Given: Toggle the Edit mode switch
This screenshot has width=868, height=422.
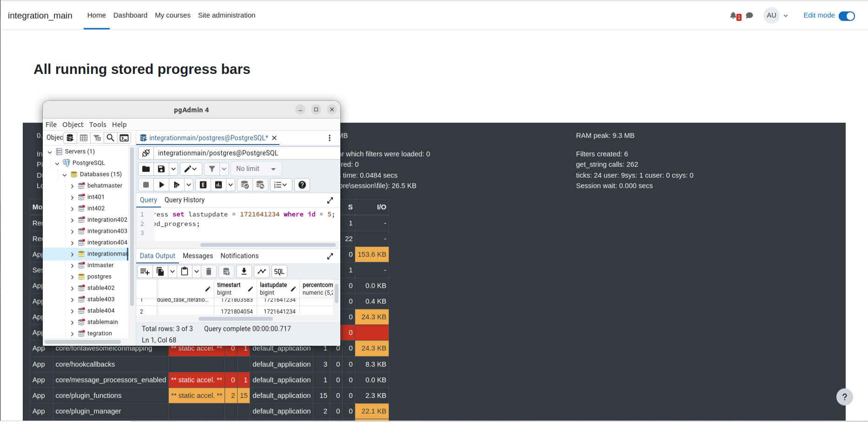Looking at the screenshot, I should point(847,16).
